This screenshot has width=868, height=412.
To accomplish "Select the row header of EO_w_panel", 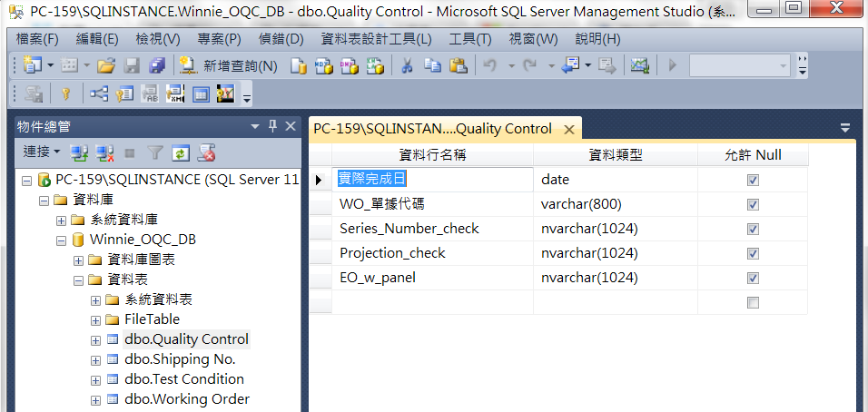I will click(321, 278).
